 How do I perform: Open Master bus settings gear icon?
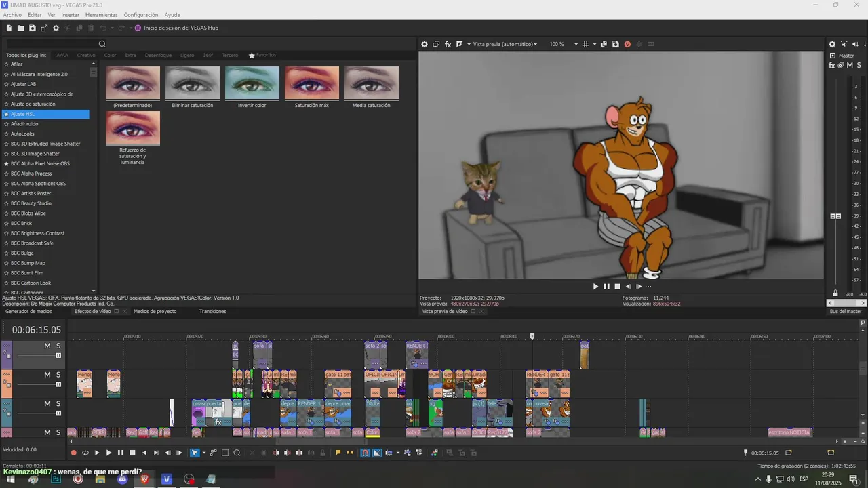point(832,44)
